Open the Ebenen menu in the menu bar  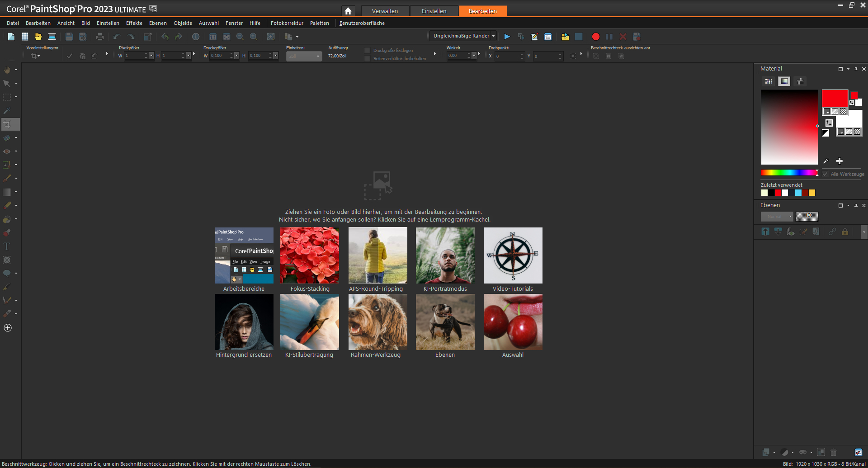coord(158,23)
